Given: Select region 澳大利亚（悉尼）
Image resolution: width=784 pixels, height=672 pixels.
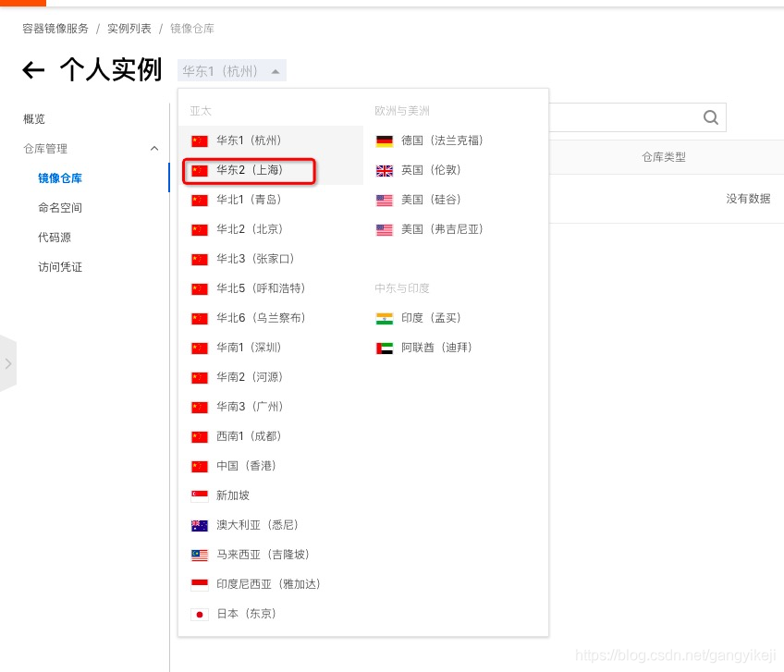Looking at the screenshot, I should tap(271, 524).
